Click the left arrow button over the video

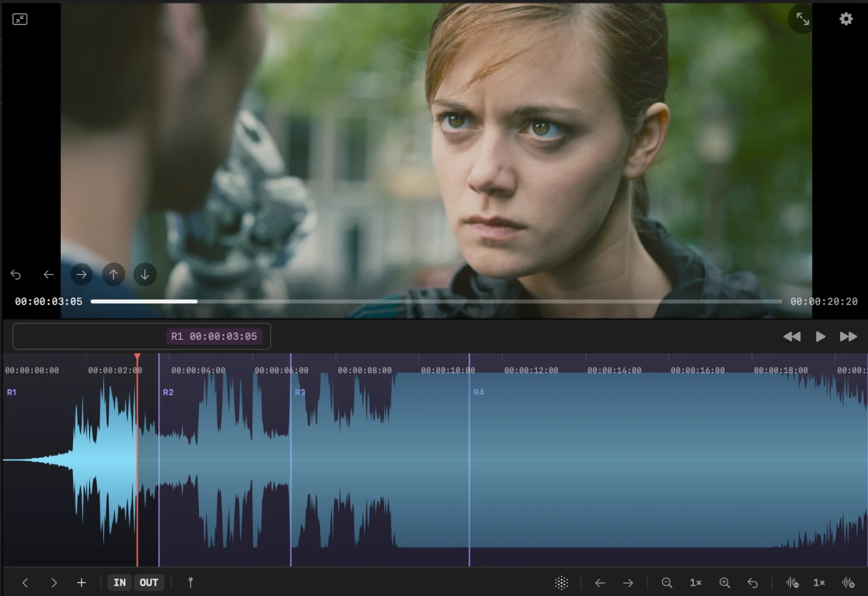[x=48, y=275]
